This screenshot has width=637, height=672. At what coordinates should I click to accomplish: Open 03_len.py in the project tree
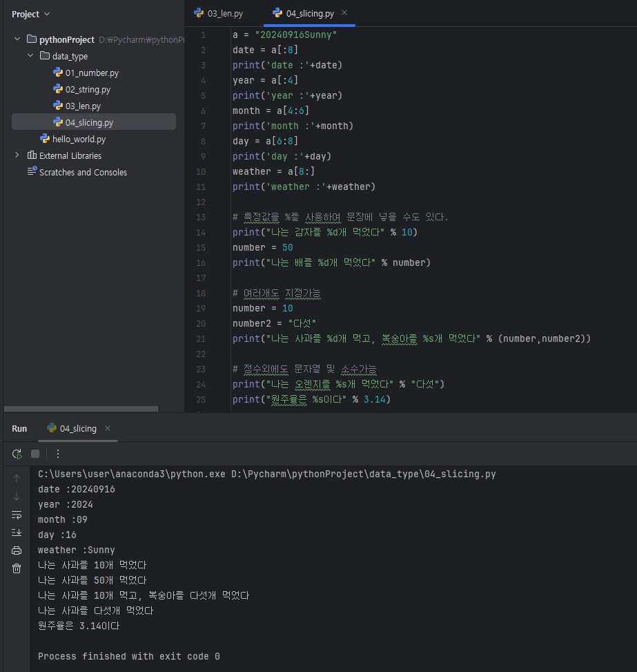pyautogui.click(x=83, y=106)
